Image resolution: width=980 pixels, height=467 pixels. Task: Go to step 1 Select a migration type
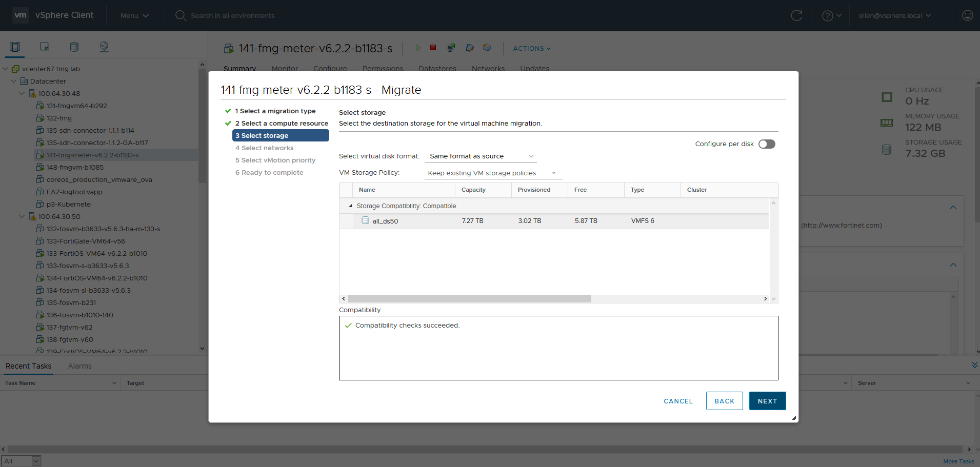275,111
